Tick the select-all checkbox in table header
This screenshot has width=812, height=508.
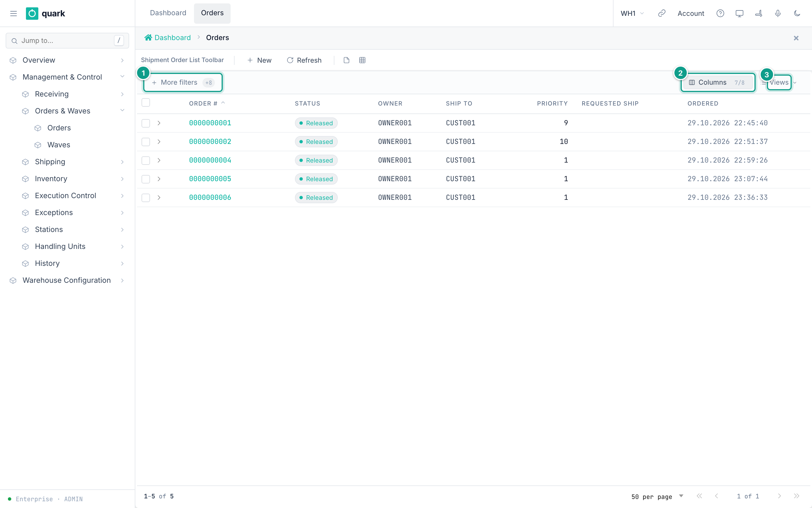tap(145, 102)
